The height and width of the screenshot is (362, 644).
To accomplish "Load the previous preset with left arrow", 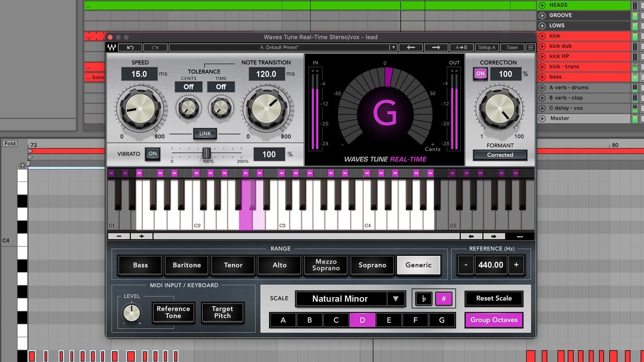I will [411, 47].
